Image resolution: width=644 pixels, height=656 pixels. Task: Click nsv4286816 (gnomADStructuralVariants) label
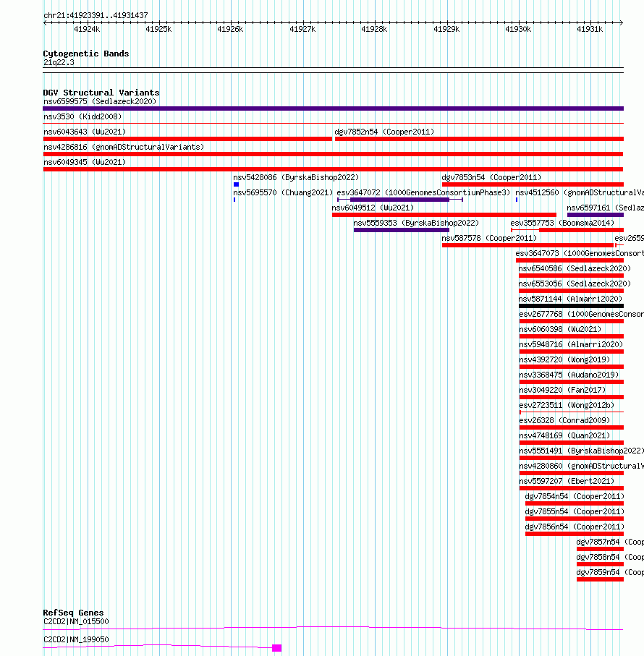click(124, 147)
